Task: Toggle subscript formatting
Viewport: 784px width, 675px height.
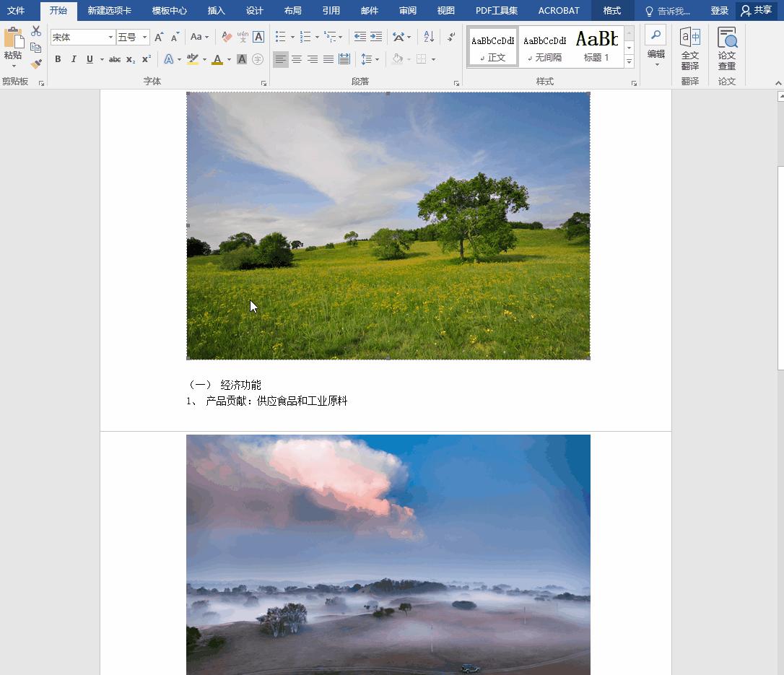Action: (131, 59)
